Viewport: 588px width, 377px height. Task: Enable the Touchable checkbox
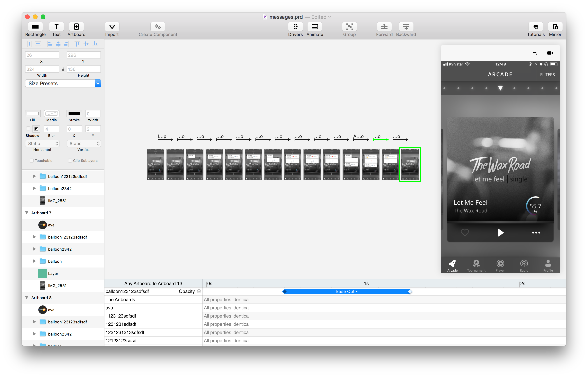32,160
